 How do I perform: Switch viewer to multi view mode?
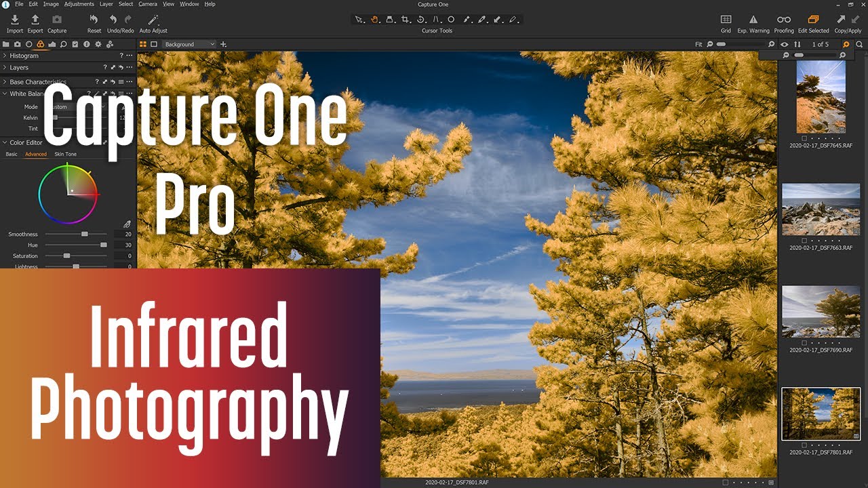pos(142,44)
